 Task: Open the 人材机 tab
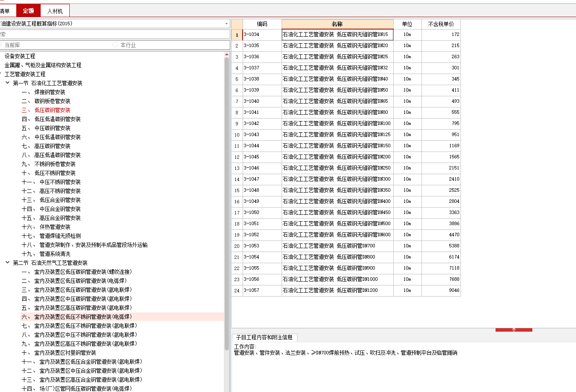click(55, 11)
